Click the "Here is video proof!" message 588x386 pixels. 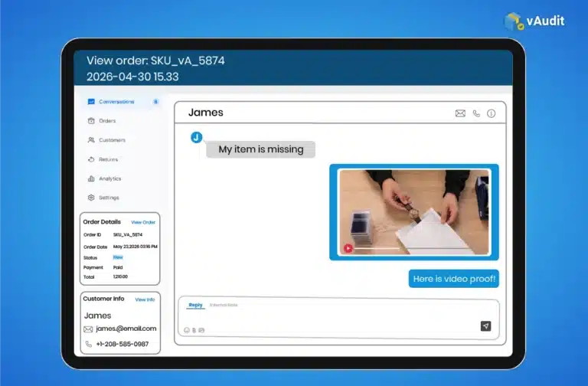coord(454,279)
